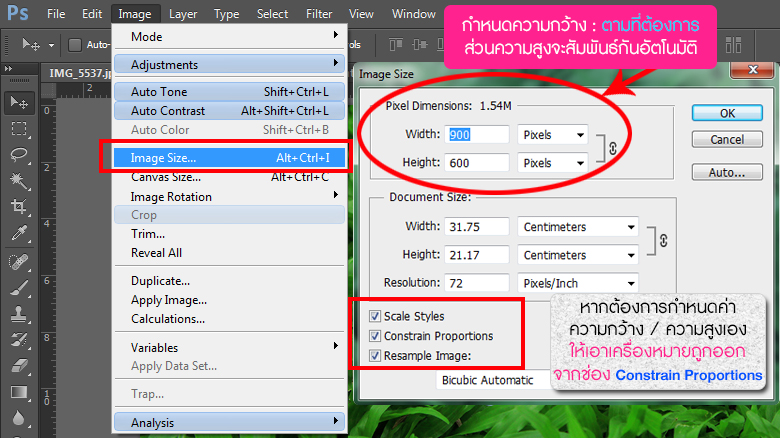This screenshot has height=438, width=780.
Task: Expand the Resolution Pixels/Inch dropdown
Action: click(578, 283)
